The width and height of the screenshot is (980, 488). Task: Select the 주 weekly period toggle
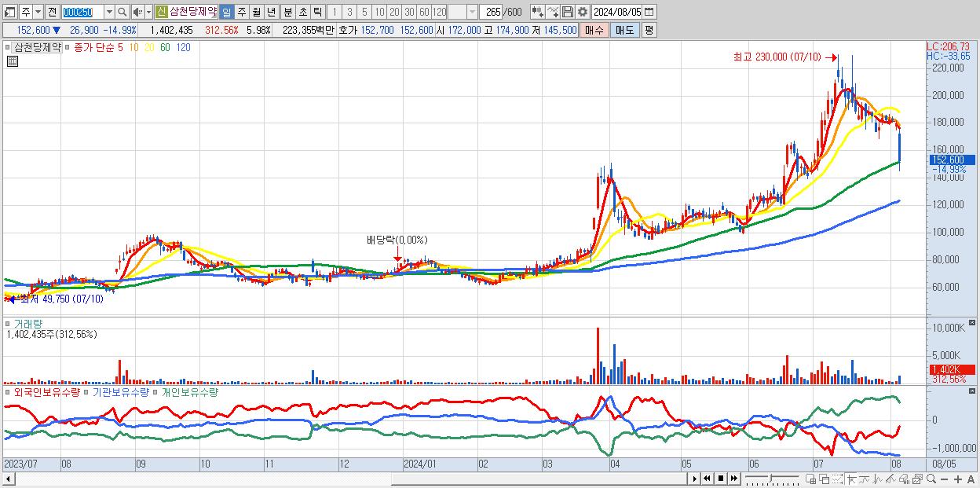tap(241, 12)
